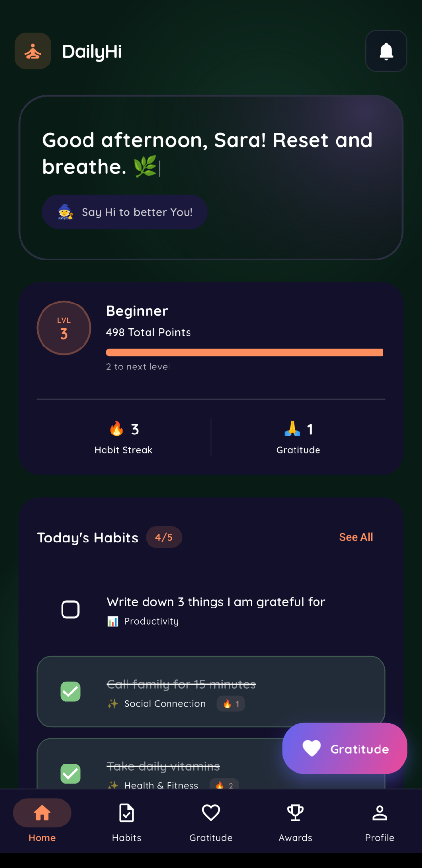Tap the orange level progress bar

[x=244, y=352]
